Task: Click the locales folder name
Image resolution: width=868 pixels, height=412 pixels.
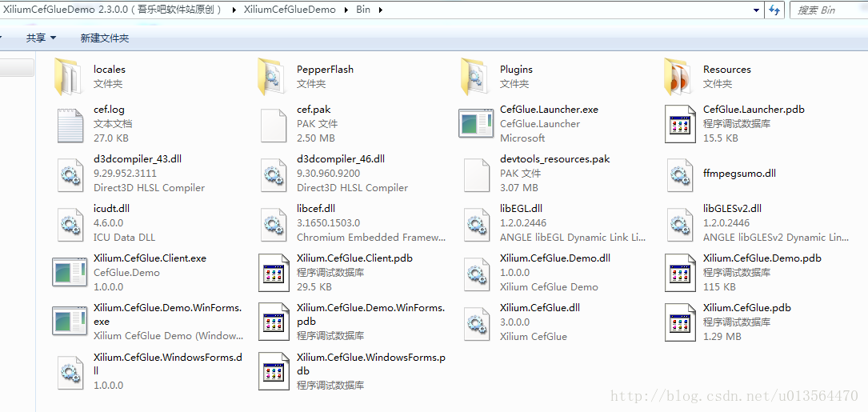Action: click(x=110, y=70)
